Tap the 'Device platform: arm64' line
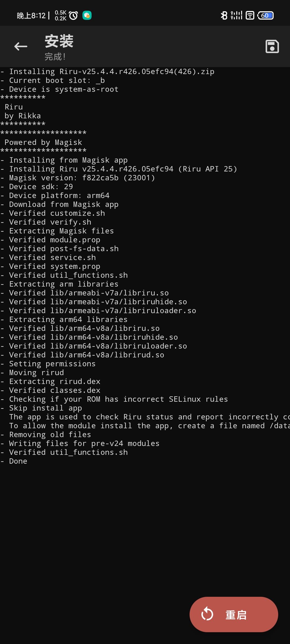 [x=55, y=195]
